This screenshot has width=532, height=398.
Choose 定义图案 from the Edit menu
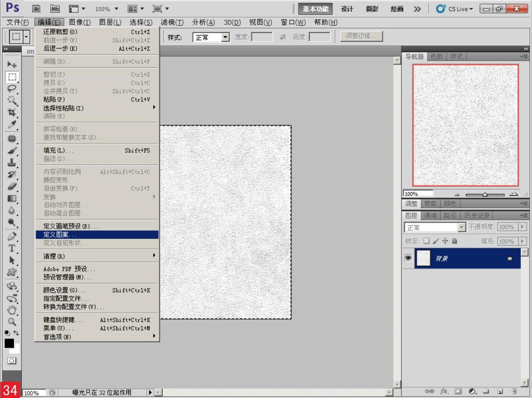point(97,234)
